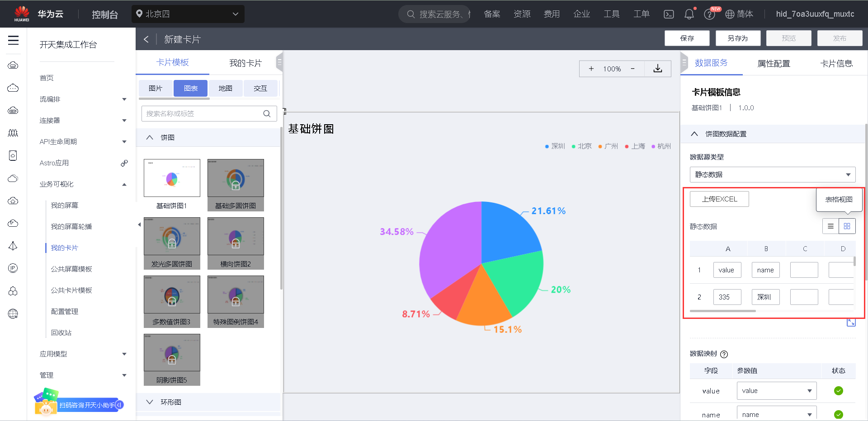The image size is (868, 421).
Task: Switch to the 我的卡片 tab
Action: (x=245, y=63)
